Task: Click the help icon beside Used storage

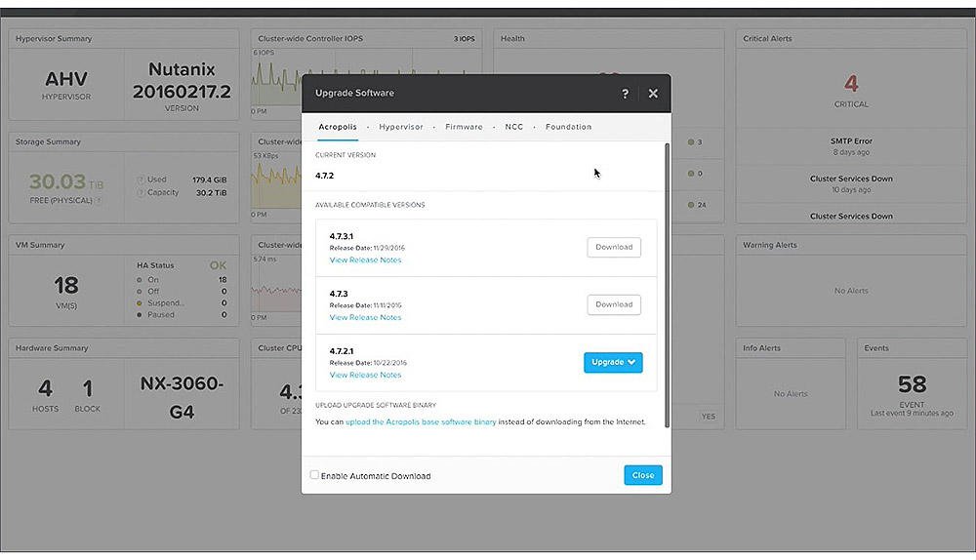Action: 140,180
